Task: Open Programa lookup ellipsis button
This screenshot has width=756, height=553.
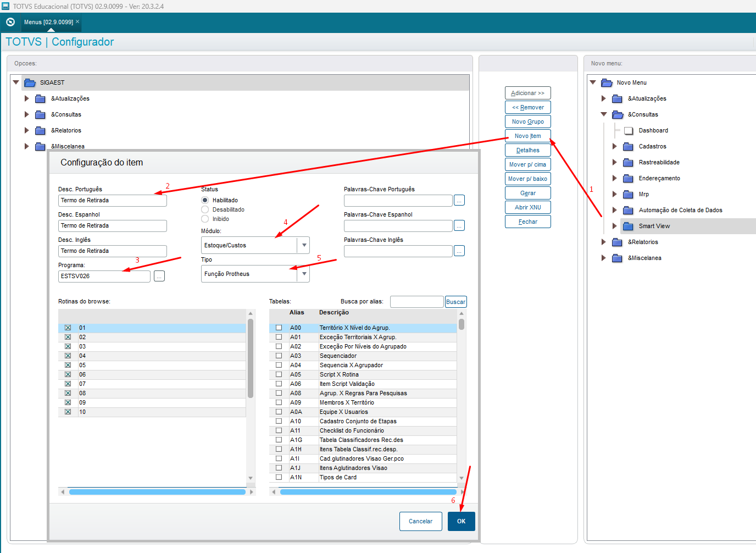Action: coord(159,276)
